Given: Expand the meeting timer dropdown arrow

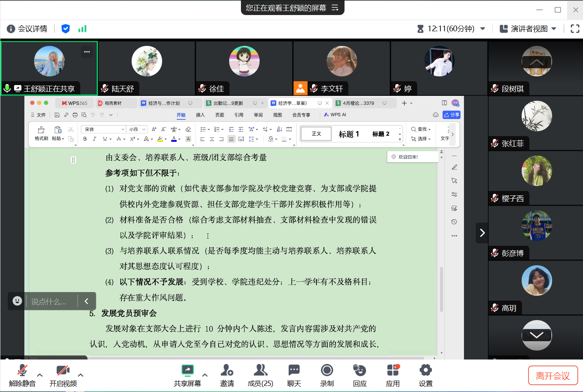Looking at the screenshot, I should (483, 29).
